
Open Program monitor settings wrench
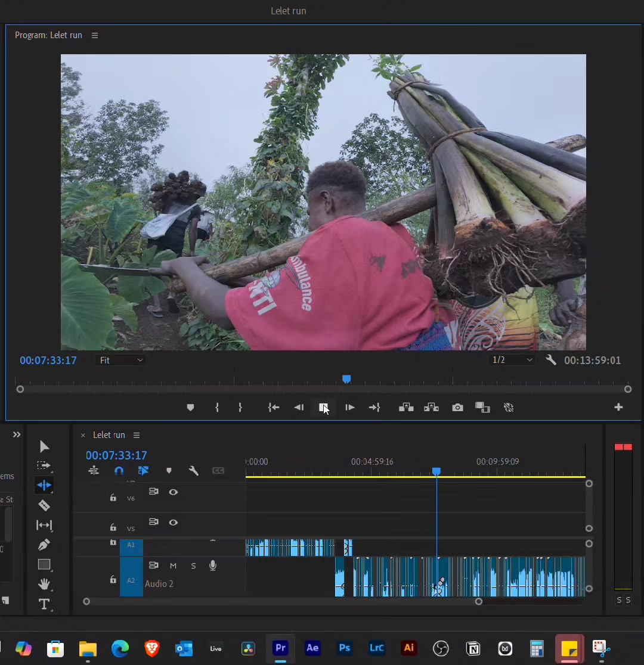coord(551,360)
